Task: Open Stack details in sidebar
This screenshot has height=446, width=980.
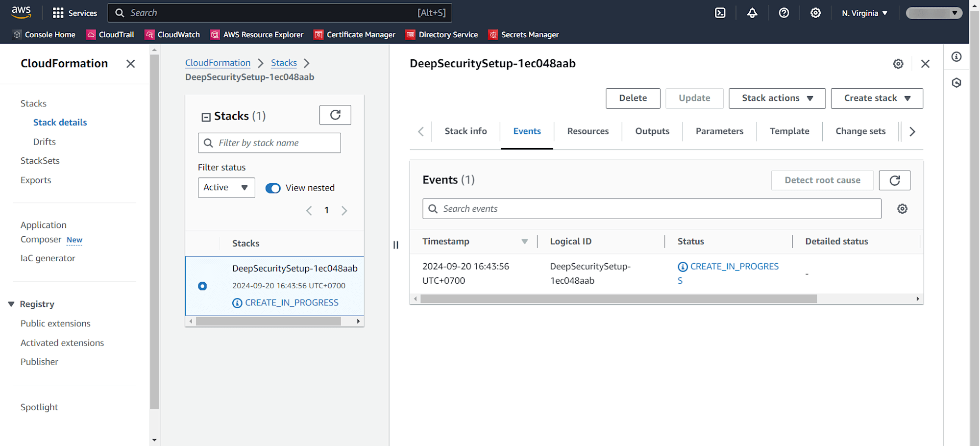Action: point(60,123)
